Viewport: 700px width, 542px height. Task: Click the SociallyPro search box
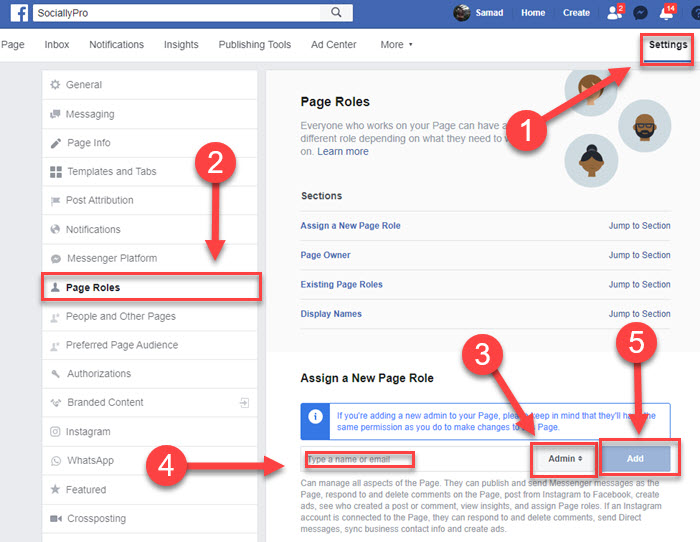click(176, 13)
